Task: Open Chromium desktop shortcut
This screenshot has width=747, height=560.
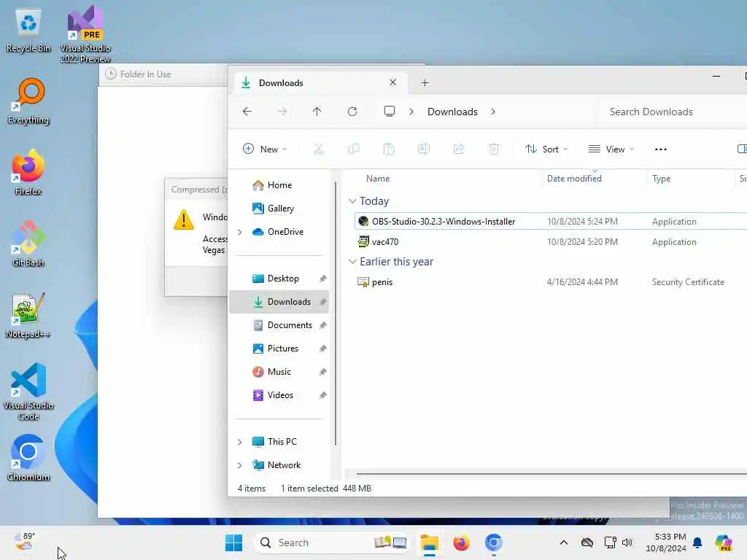Action: (x=28, y=459)
